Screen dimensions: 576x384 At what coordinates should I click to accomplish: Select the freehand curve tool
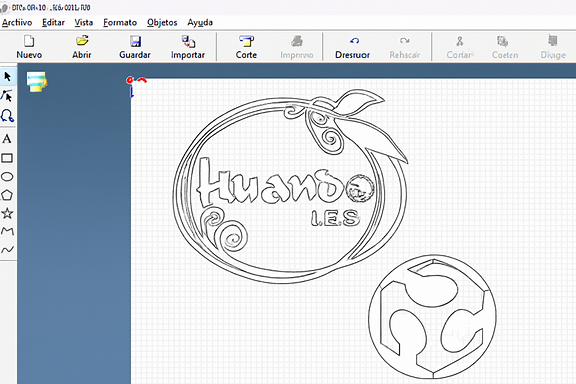pyautogui.click(x=7, y=250)
